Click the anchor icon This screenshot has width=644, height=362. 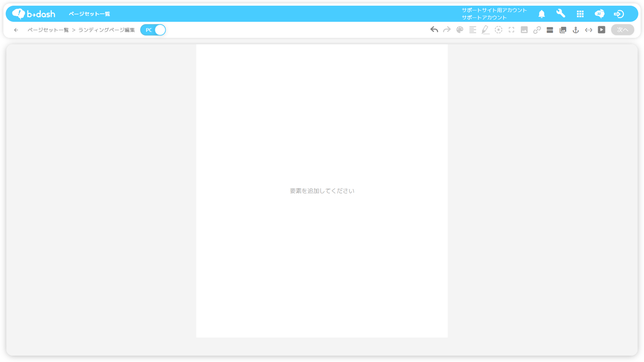576,30
